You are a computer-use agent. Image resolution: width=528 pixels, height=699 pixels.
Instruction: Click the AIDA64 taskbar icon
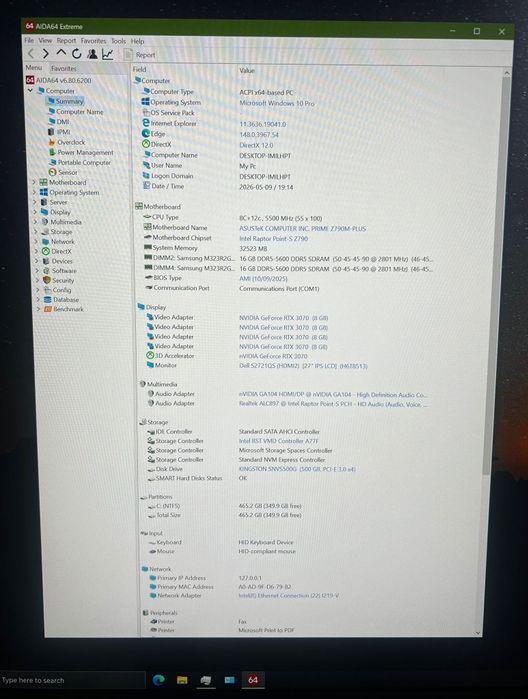253,680
